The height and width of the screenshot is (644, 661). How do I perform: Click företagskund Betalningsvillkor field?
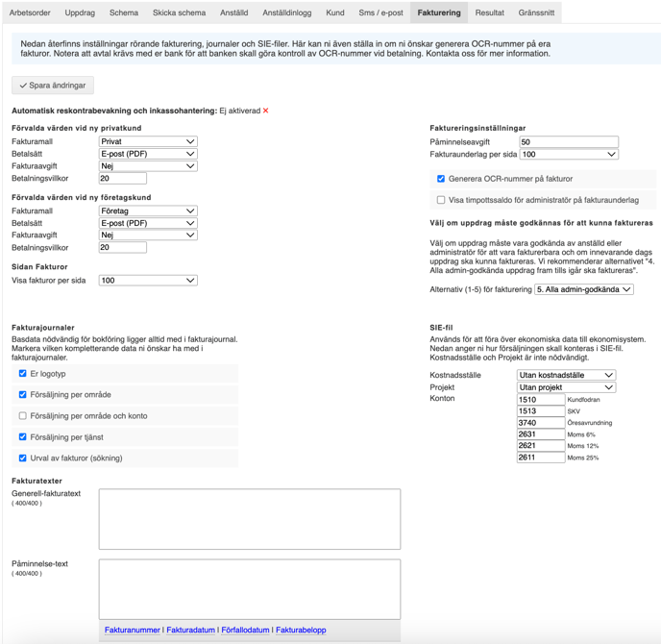coord(123,248)
